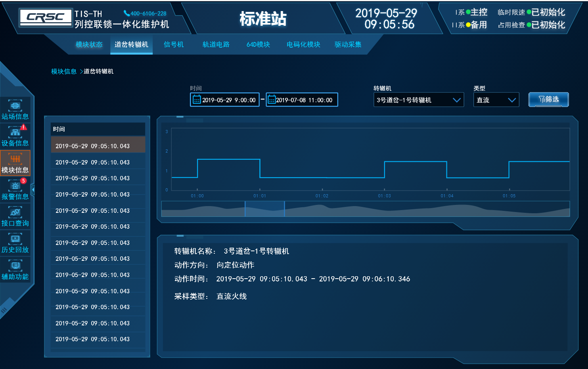
Task: Click the CRSC logo
Action: [46, 18]
